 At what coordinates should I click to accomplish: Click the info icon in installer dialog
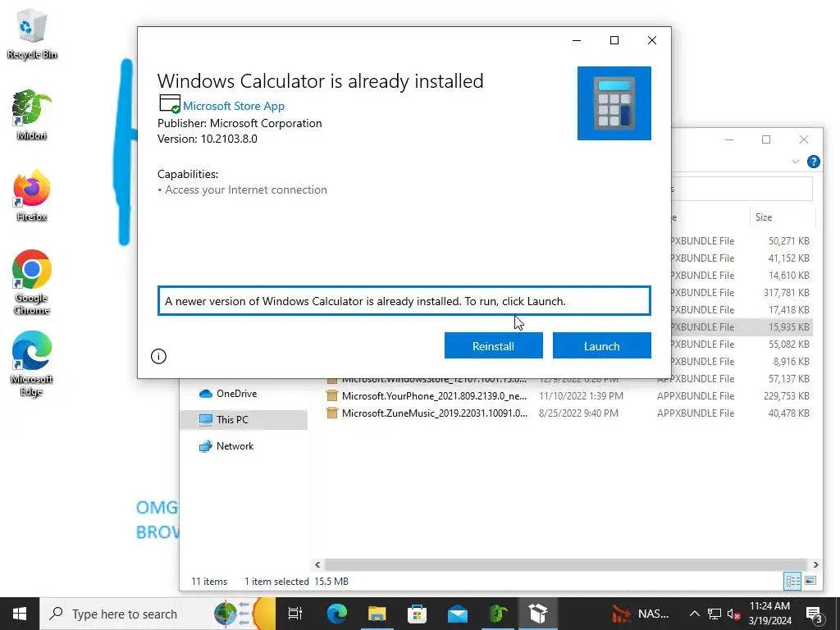158,356
